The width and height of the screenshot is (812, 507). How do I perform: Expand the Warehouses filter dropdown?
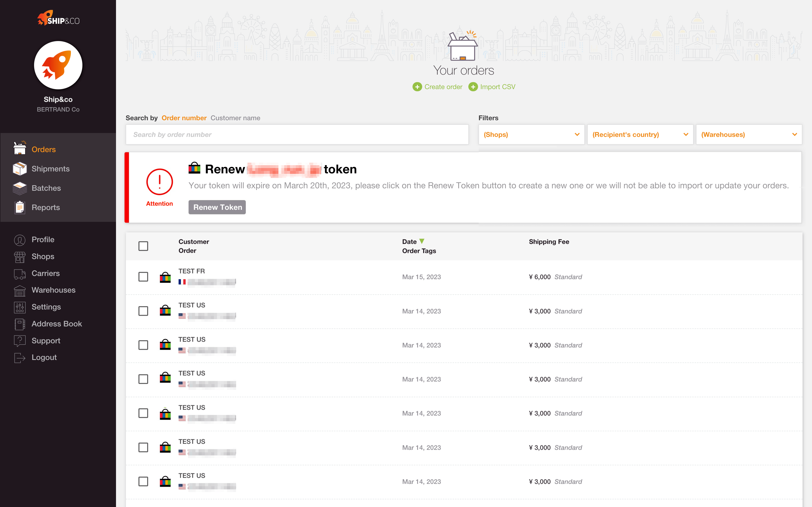pos(749,134)
